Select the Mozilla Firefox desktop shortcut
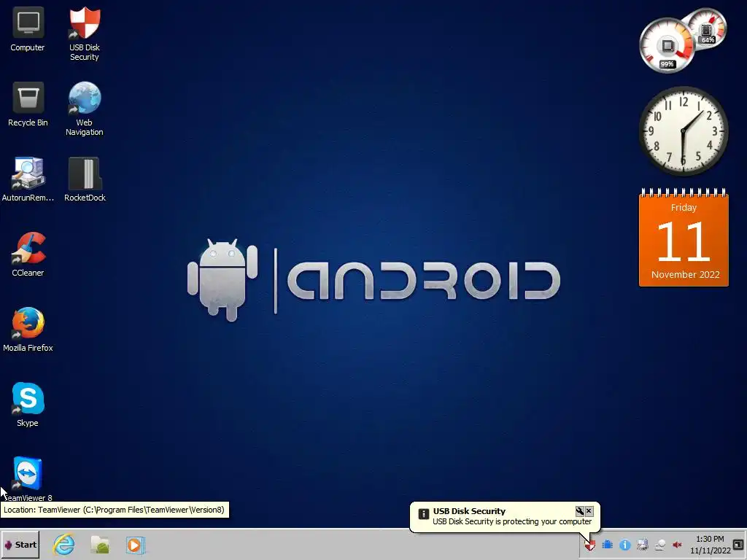Image resolution: width=747 pixels, height=560 pixels. (x=28, y=330)
